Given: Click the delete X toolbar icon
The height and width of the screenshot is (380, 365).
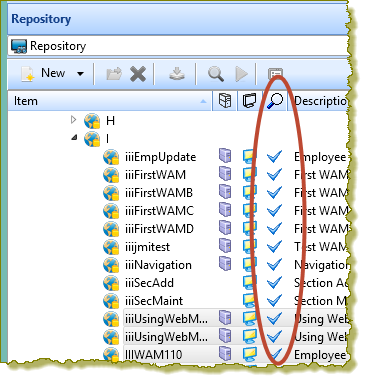Looking at the screenshot, I should click(138, 73).
